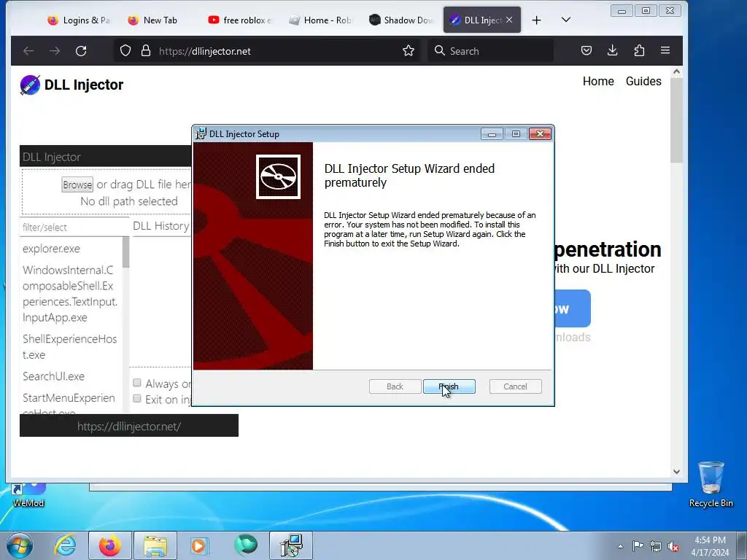The height and width of the screenshot is (560, 747).
Task: Open the Firefox extensions puzzle icon
Action: 639,50
